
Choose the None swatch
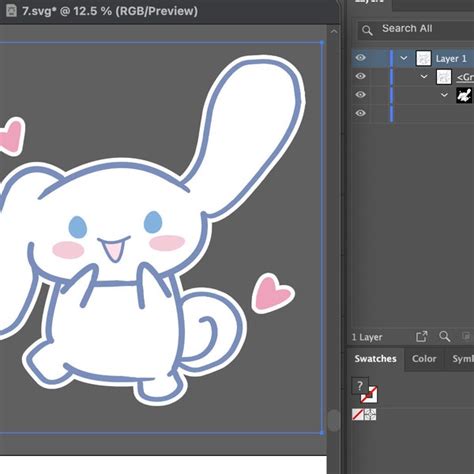coord(358,415)
